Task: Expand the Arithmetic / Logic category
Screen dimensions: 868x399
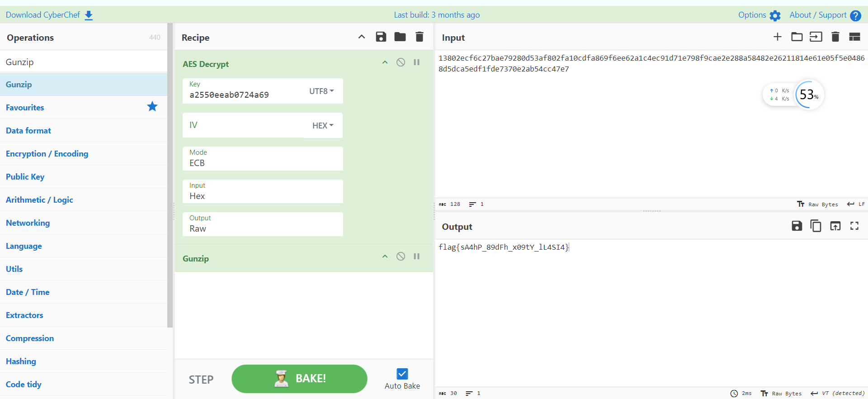Action: tap(84, 200)
